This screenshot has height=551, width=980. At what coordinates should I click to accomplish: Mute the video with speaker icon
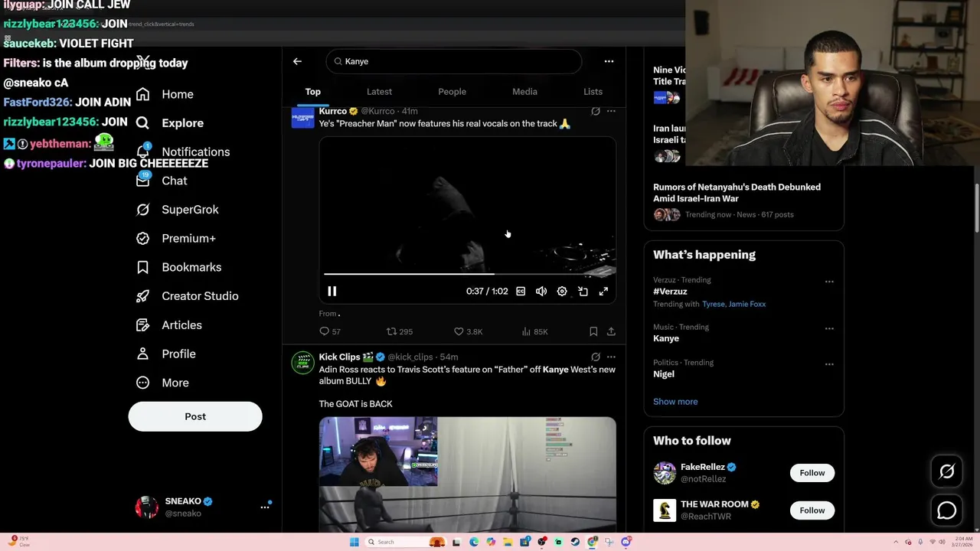[x=541, y=292]
